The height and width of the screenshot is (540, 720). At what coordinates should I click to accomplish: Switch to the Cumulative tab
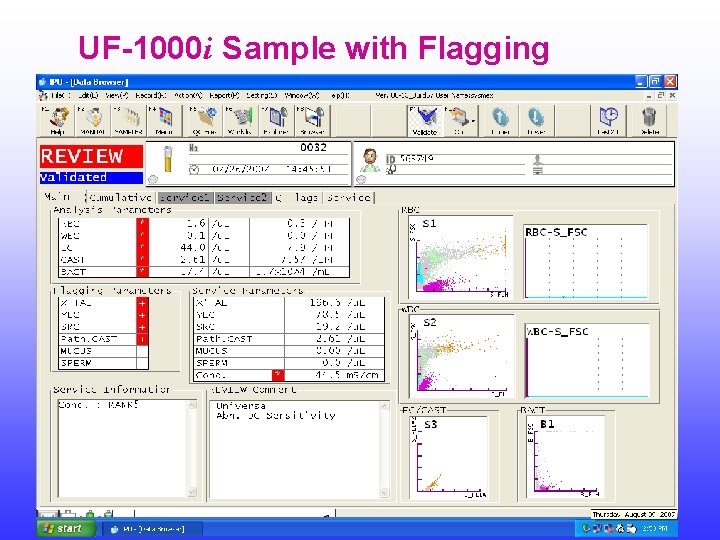pyautogui.click(x=120, y=197)
